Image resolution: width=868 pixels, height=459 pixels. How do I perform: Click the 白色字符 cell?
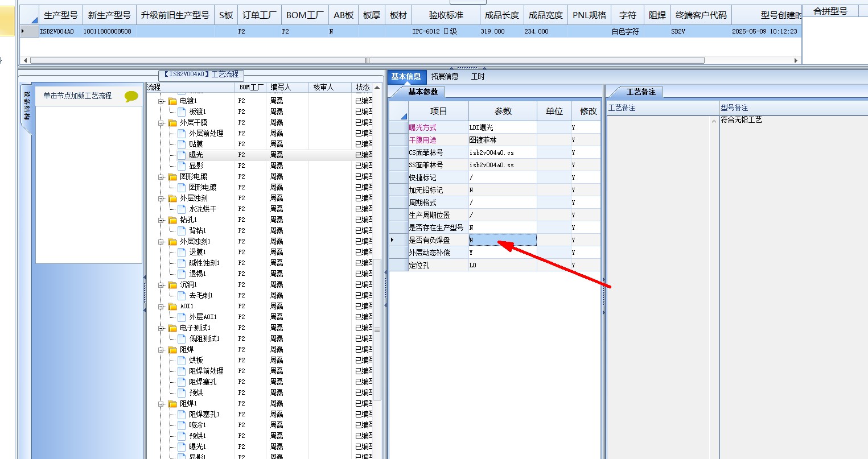click(x=627, y=31)
